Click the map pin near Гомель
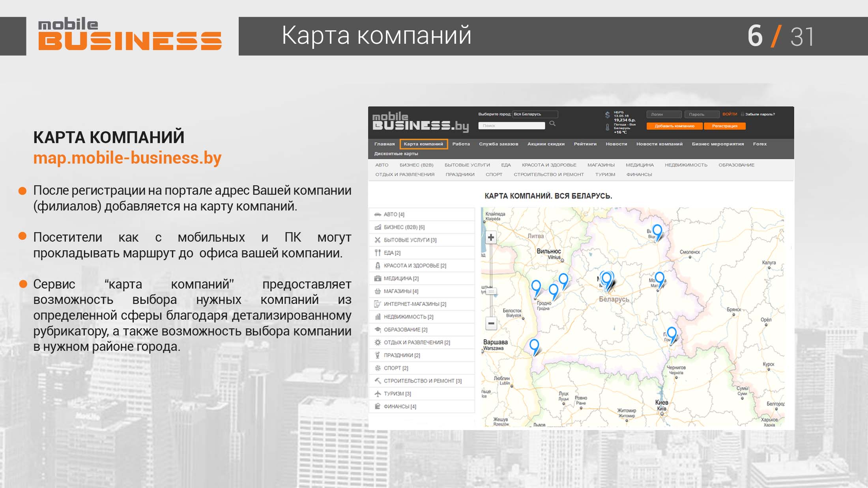 (672, 336)
